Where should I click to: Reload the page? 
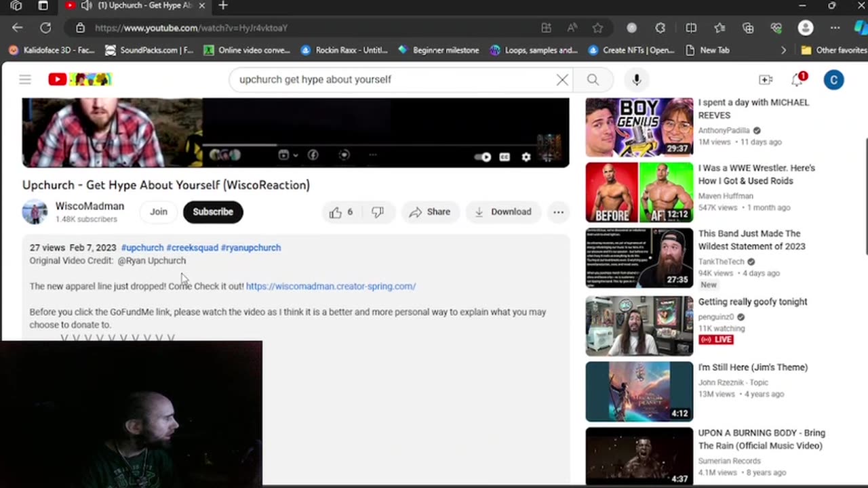coord(45,28)
